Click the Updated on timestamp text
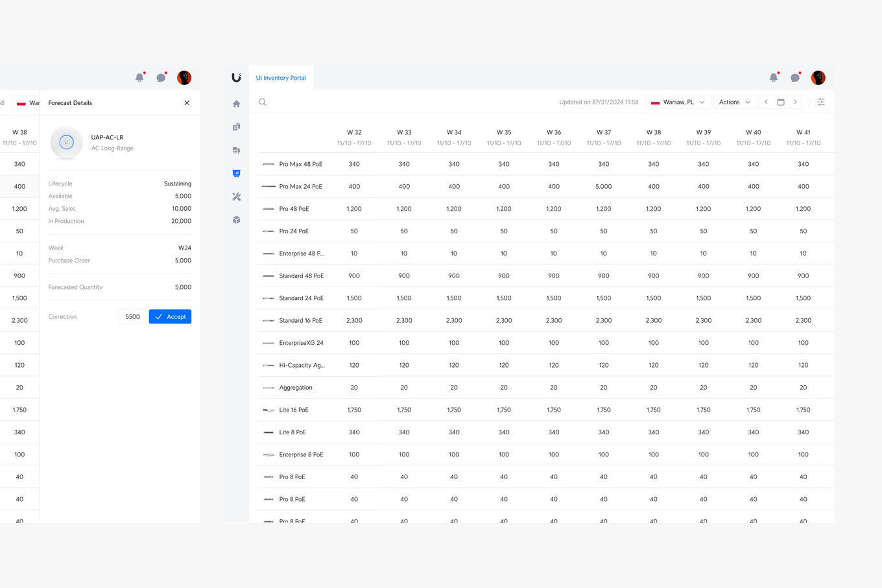882x588 pixels. click(599, 102)
